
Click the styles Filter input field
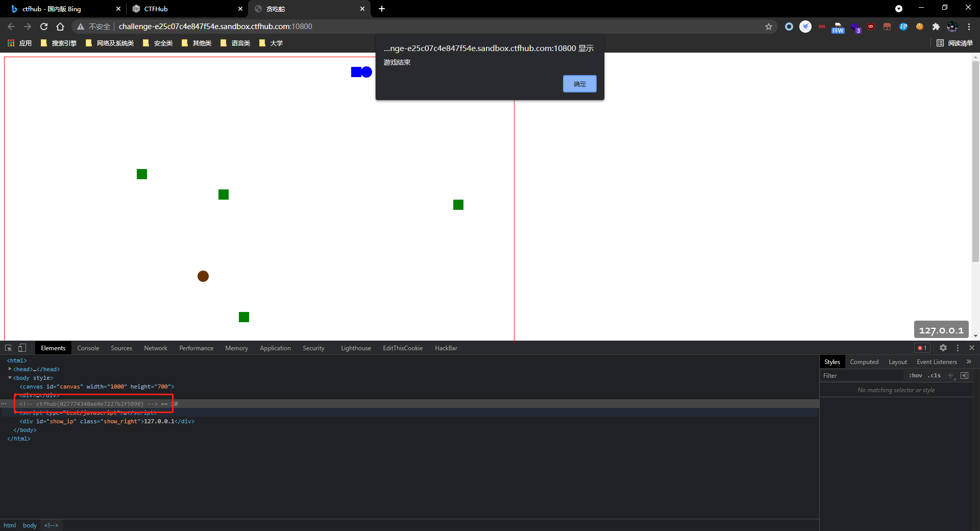(x=863, y=376)
